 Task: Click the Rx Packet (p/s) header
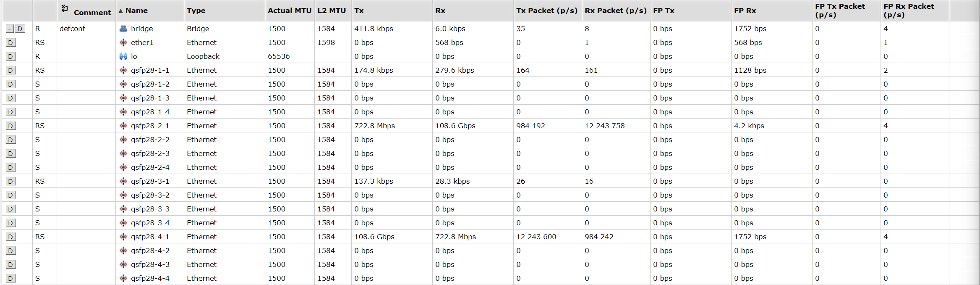[x=615, y=11]
